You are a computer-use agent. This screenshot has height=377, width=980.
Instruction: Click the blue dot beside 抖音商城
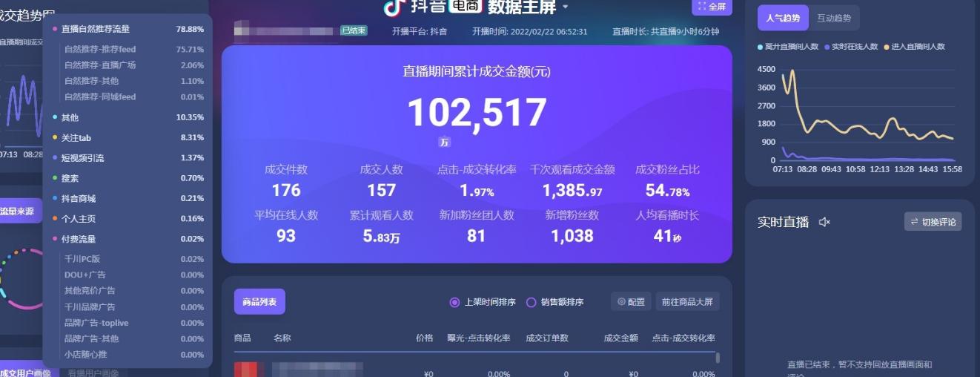55,198
